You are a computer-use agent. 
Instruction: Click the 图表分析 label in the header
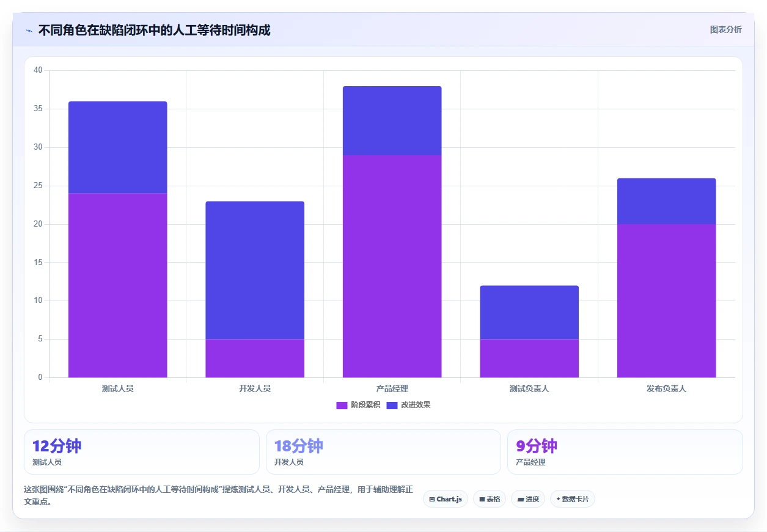pyautogui.click(x=725, y=29)
